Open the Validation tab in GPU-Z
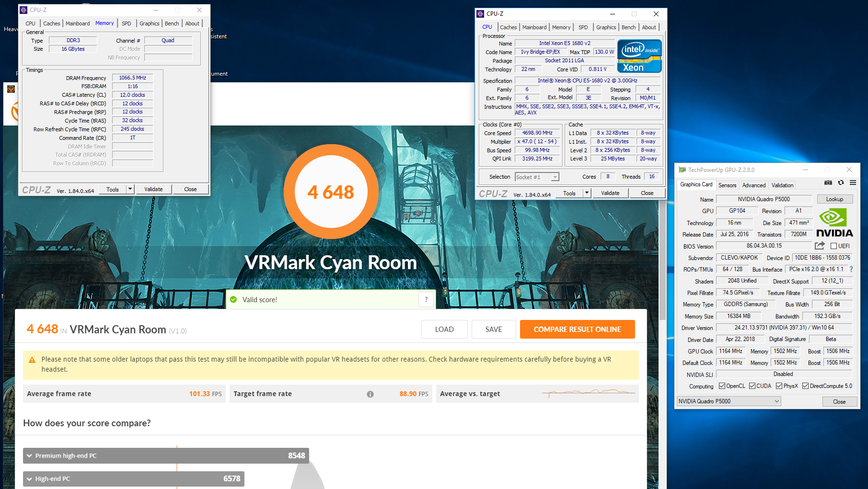Image resolution: width=868 pixels, height=489 pixels. pos(782,185)
